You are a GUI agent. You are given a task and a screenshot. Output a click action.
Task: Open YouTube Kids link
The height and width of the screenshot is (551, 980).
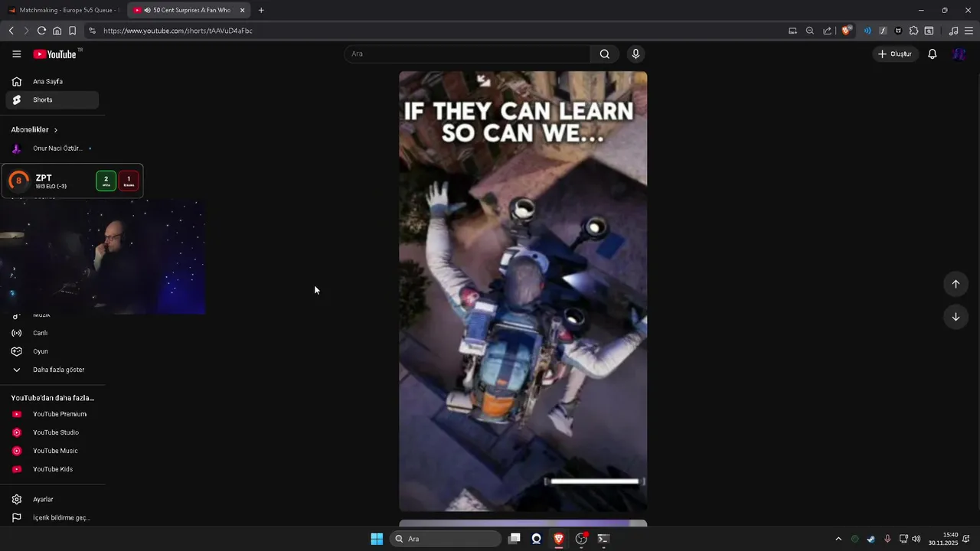pyautogui.click(x=52, y=469)
